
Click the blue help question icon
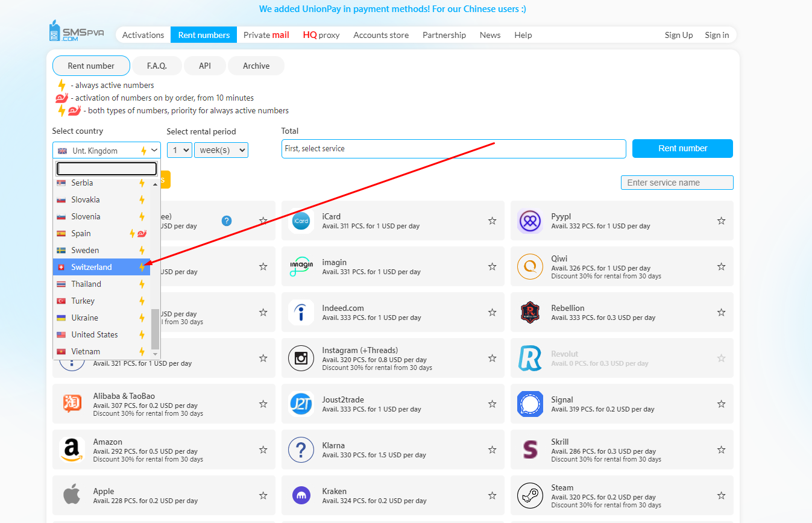coord(227,221)
